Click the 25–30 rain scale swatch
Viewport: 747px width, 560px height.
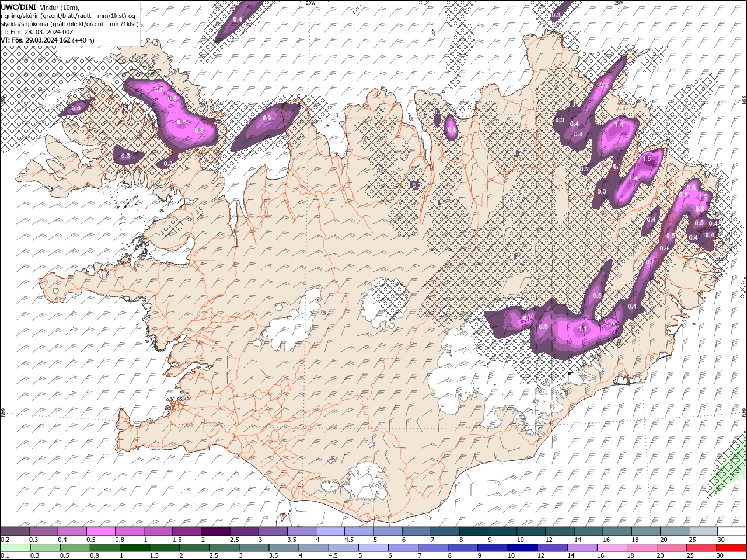coord(701,548)
